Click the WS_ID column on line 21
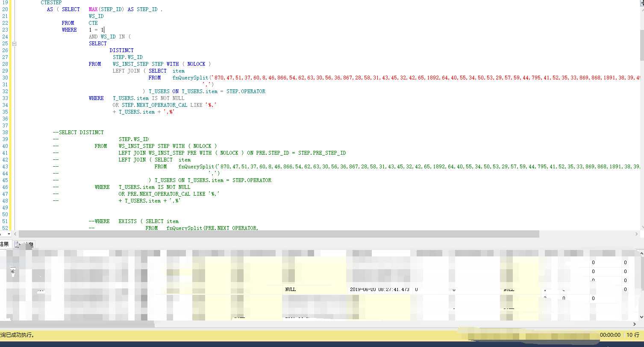The image size is (644, 347). 96,16
